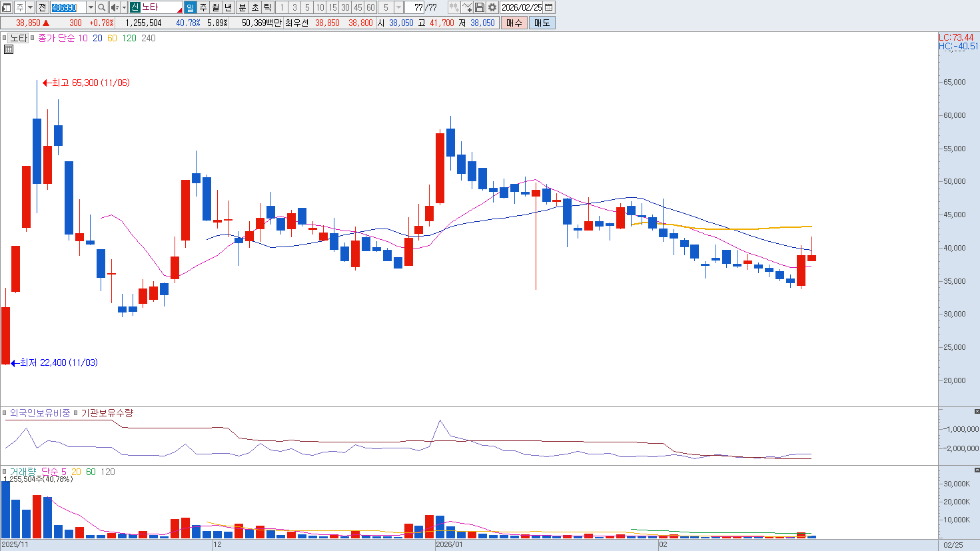Open chart settings gear icon

pyautogui.click(x=492, y=7)
